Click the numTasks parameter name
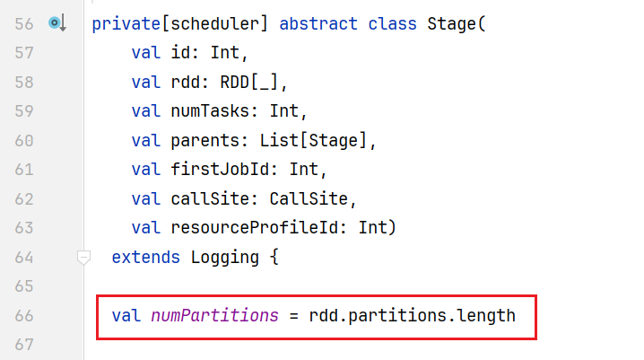Viewport: 644px width, 360px height. pyautogui.click(x=210, y=111)
